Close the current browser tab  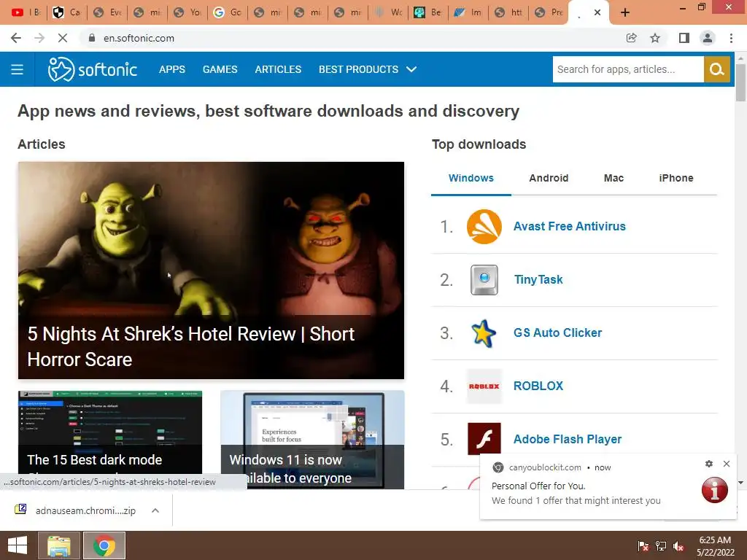tap(597, 13)
